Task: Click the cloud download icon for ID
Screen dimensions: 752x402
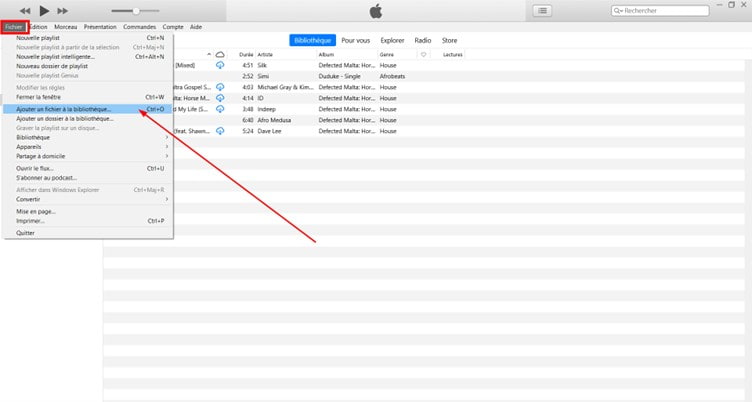Action: pos(220,98)
